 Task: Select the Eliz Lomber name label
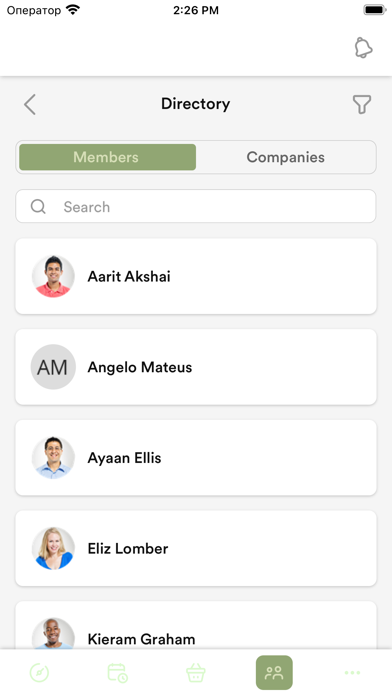pos(128,549)
